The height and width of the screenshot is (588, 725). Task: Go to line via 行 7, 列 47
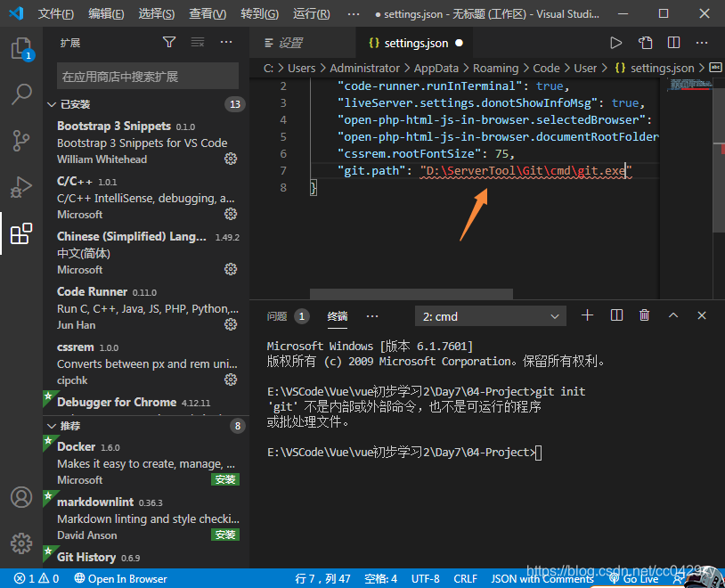point(322,579)
